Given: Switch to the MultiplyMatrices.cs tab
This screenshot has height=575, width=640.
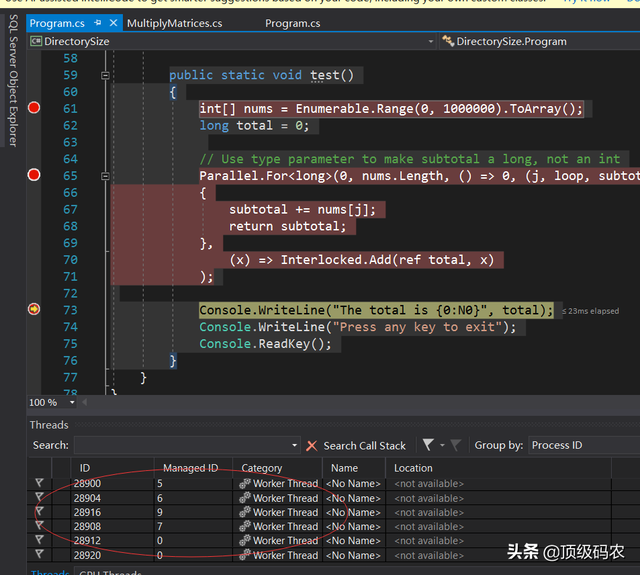Looking at the screenshot, I should pos(173,22).
